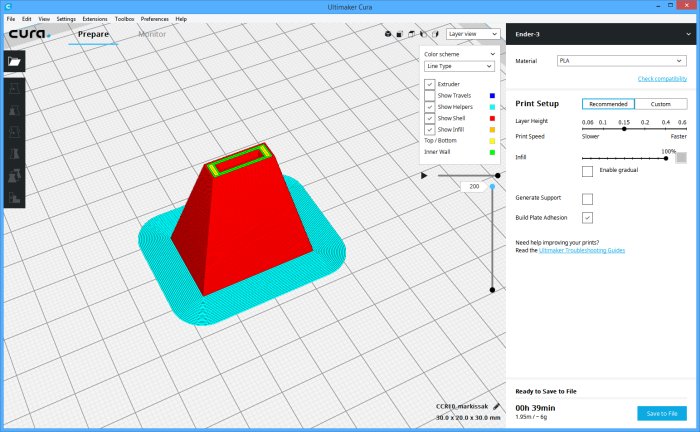Toggle the Extruder checkbox

(x=429, y=84)
